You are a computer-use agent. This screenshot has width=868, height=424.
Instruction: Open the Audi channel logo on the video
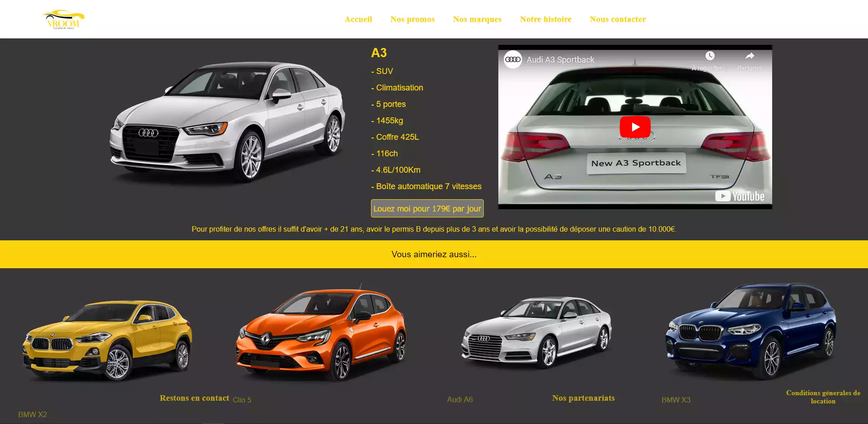pyautogui.click(x=513, y=59)
